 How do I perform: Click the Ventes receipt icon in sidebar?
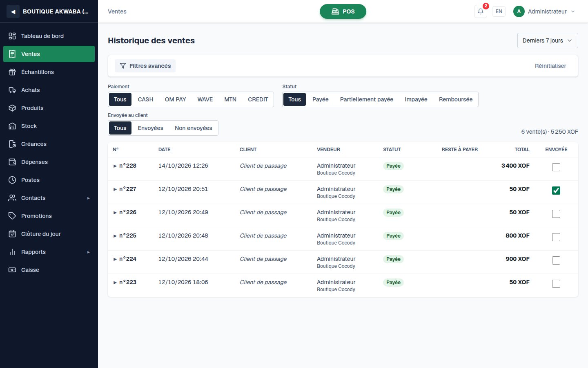click(x=12, y=54)
